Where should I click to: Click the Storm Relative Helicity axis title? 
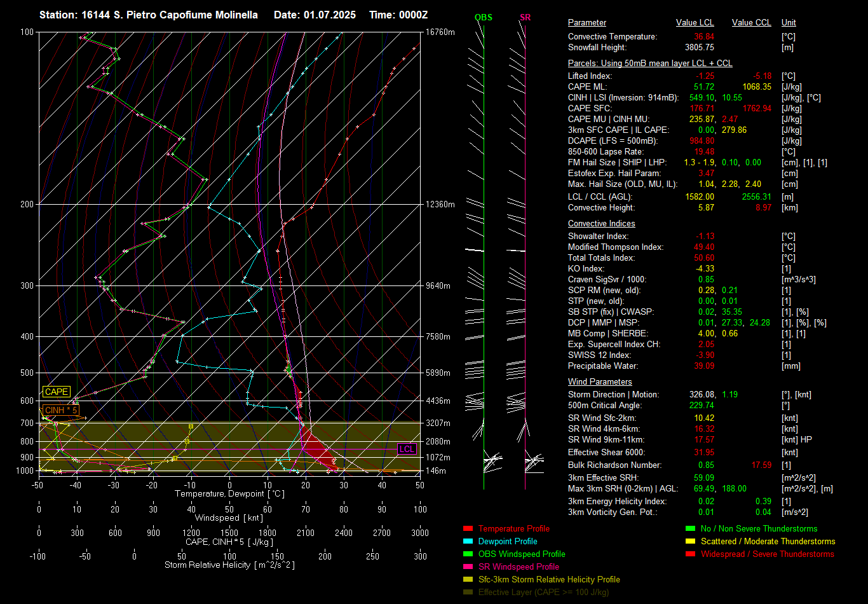pos(229,565)
